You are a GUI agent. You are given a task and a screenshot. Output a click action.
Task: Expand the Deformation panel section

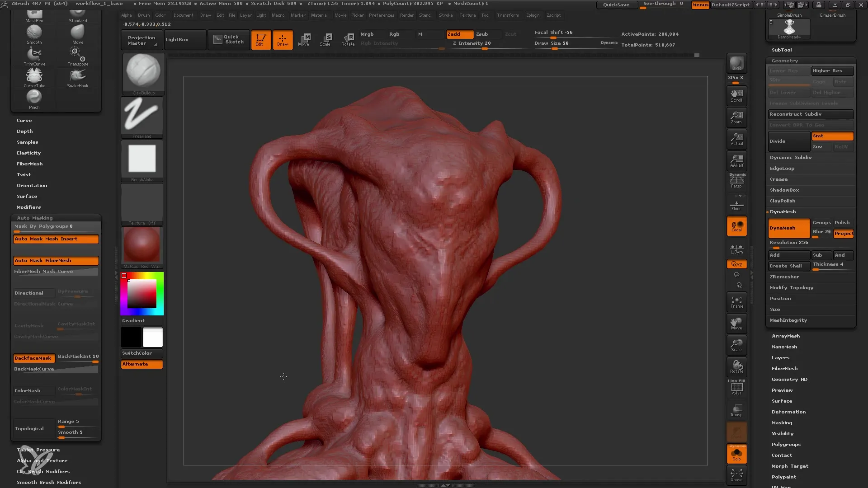(789, 412)
